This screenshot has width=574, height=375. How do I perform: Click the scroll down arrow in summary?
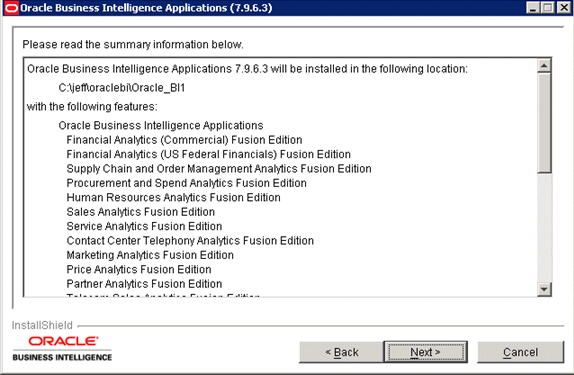pos(544,289)
